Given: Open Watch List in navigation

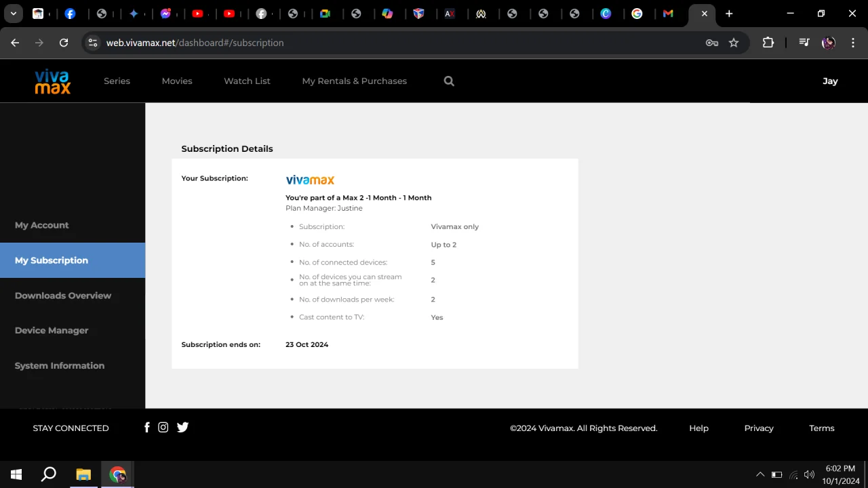Looking at the screenshot, I should pos(247,81).
